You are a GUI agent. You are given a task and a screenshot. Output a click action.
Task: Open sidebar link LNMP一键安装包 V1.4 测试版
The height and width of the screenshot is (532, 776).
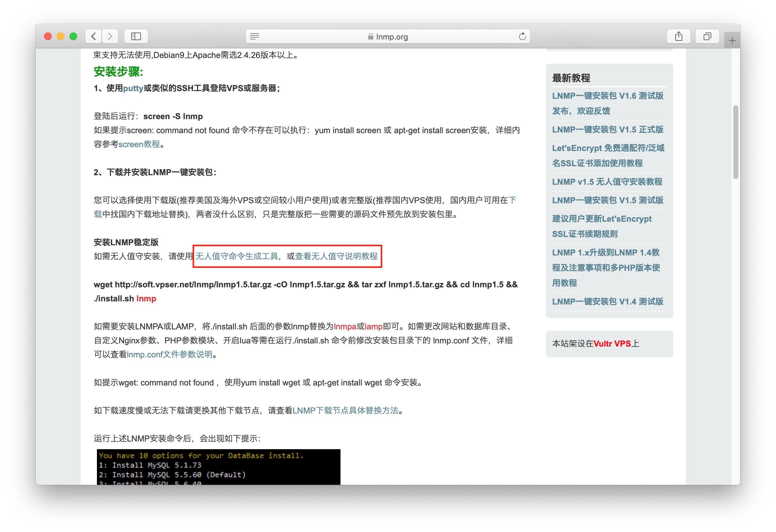point(608,302)
